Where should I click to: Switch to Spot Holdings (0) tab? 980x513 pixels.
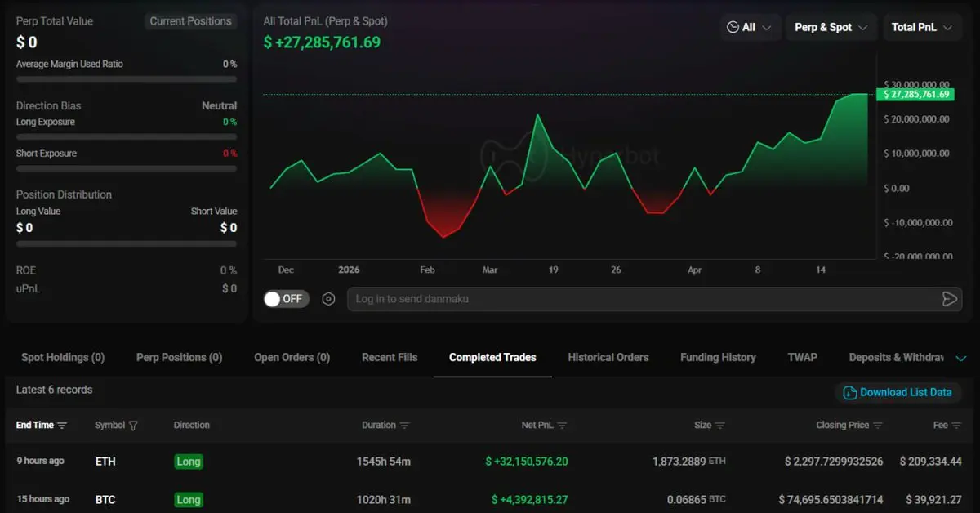(x=63, y=357)
